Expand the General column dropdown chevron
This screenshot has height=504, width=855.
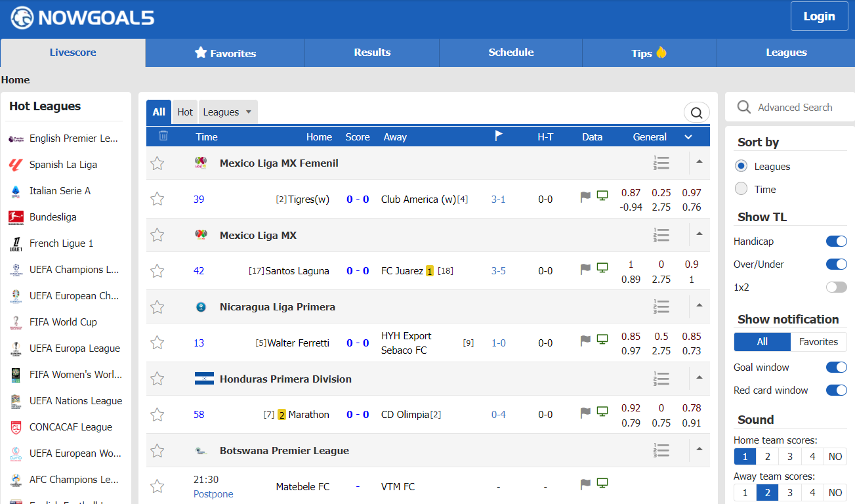688,137
